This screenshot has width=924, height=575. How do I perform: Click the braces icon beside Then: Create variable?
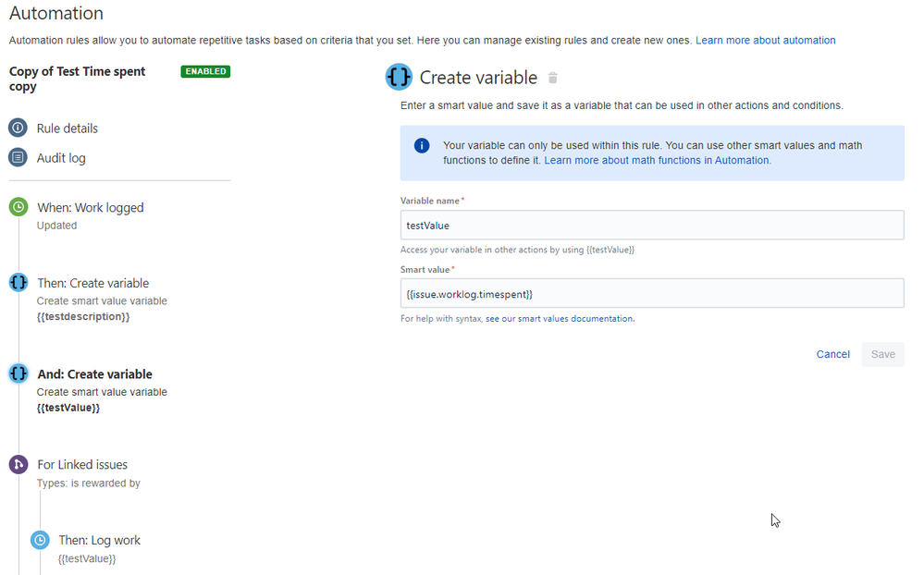click(x=18, y=283)
